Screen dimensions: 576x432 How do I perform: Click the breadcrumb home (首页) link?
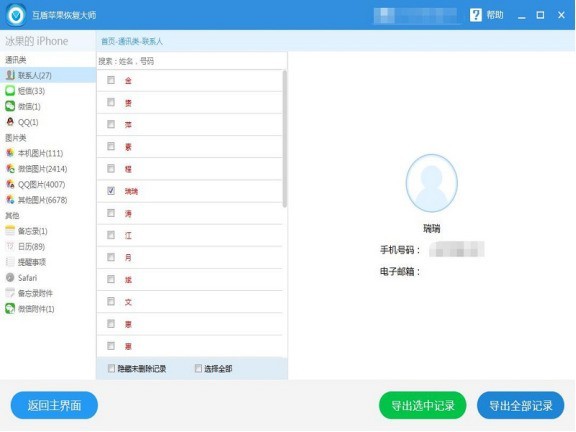tap(108, 41)
